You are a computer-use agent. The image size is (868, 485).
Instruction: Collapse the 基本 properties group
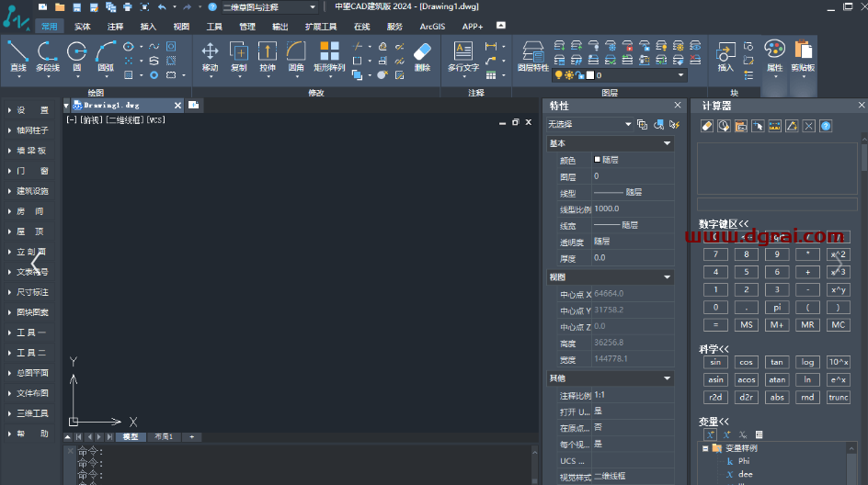pos(668,143)
